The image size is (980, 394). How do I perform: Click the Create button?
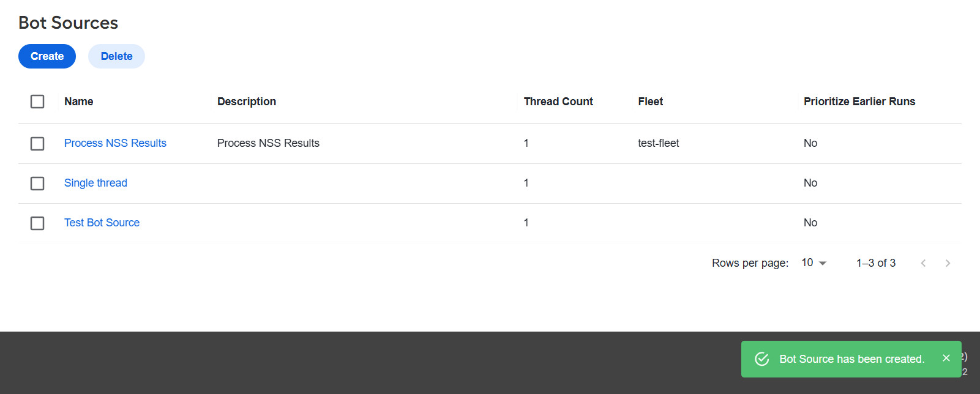(x=47, y=56)
